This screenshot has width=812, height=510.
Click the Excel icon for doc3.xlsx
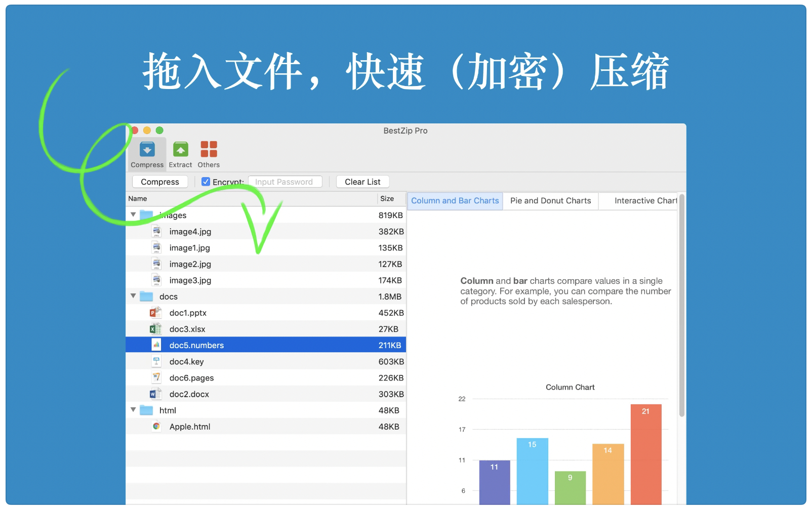click(x=155, y=329)
